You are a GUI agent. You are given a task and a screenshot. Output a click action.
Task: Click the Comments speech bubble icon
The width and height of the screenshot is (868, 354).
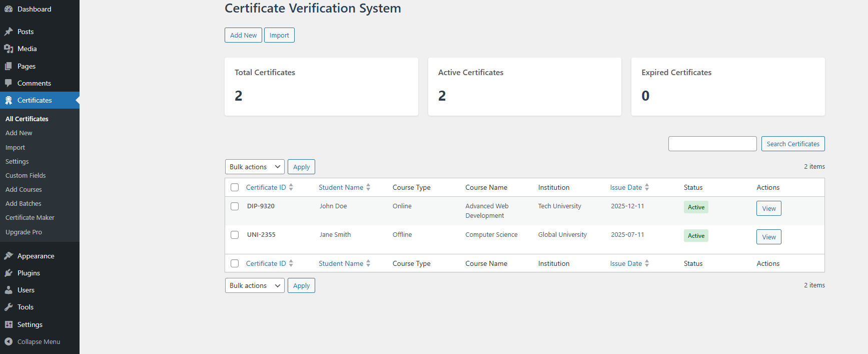pyautogui.click(x=9, y=83)
